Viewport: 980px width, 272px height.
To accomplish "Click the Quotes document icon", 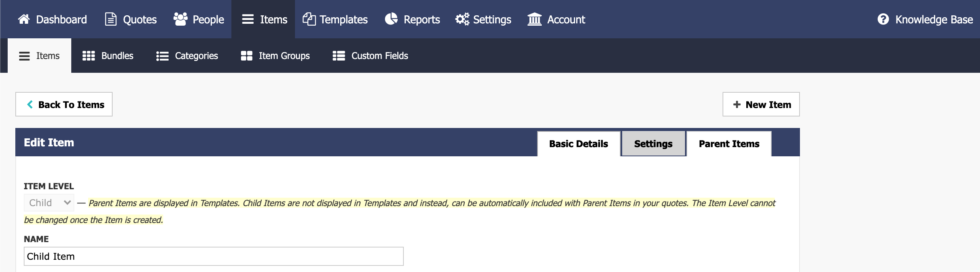I will pos(111,19).
